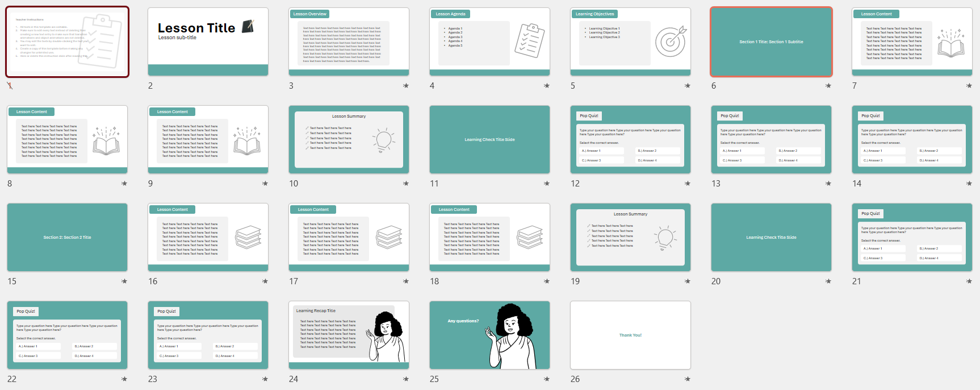The width and height of the screenshot is (980, 390).
Task: Select the Learning Recap Title slide
Action: 349,335
